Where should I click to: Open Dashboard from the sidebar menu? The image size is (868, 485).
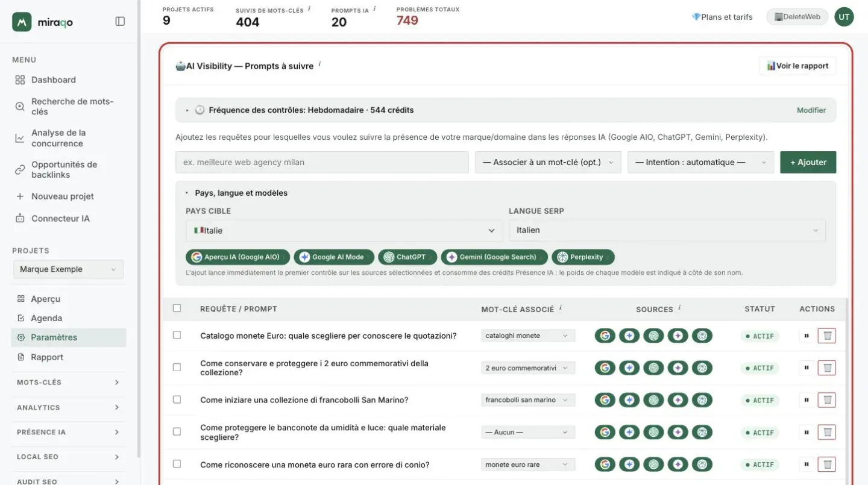pos(54,80)
